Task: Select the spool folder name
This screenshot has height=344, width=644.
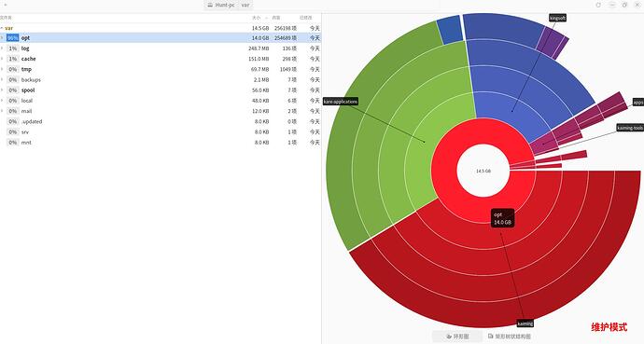Action: point(28,90)
